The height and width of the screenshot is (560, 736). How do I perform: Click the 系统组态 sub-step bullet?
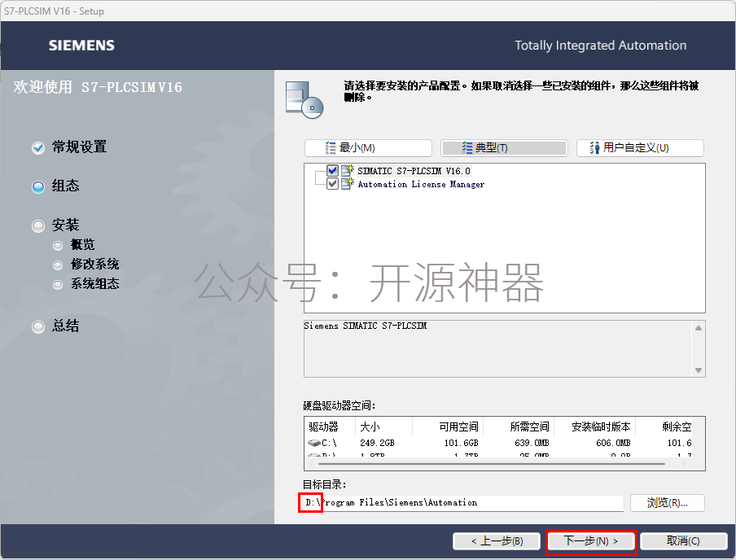(58, 284)
